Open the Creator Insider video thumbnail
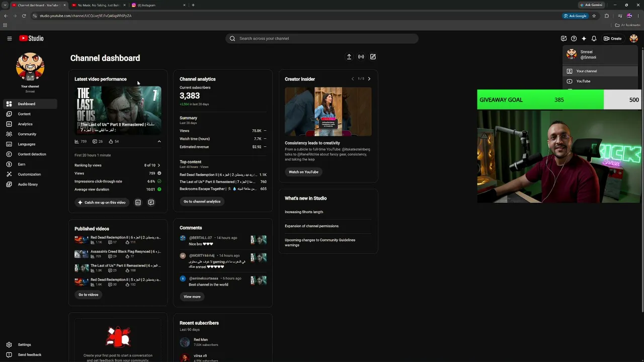Viewport: 644px width, 362px height. click(x=328, y=112)
